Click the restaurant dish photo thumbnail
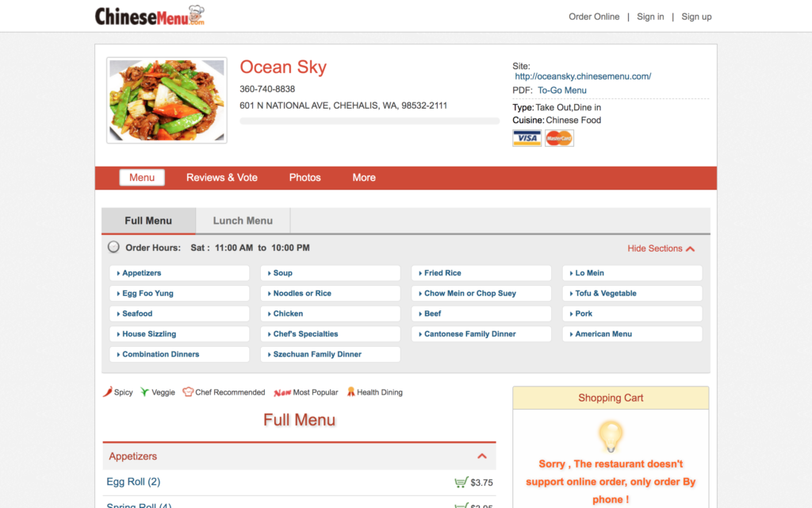Viewport: 812px width, 508px height. click(167, 101)
